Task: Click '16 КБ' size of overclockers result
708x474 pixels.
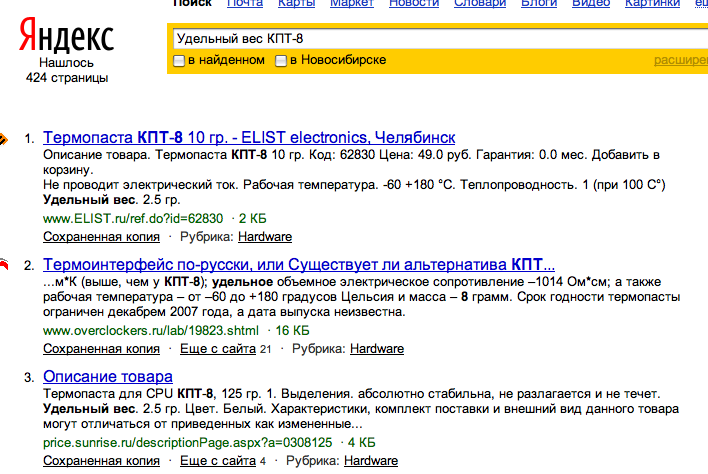Action: (x=293, y=330)
